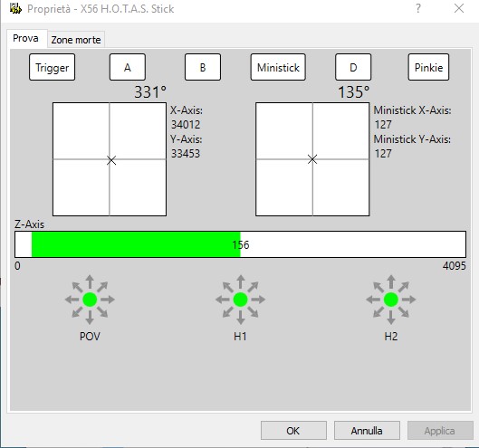Click the Ministick X-Axis label
Screen dimensions: 479x448
coord(412,110)
